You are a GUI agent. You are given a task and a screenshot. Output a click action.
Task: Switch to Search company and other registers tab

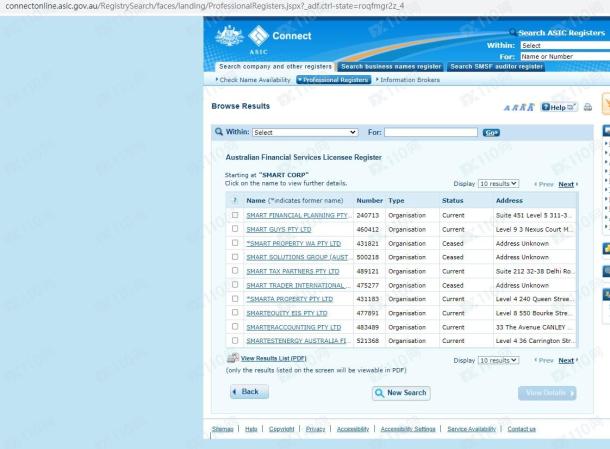[x=275, y=67]
